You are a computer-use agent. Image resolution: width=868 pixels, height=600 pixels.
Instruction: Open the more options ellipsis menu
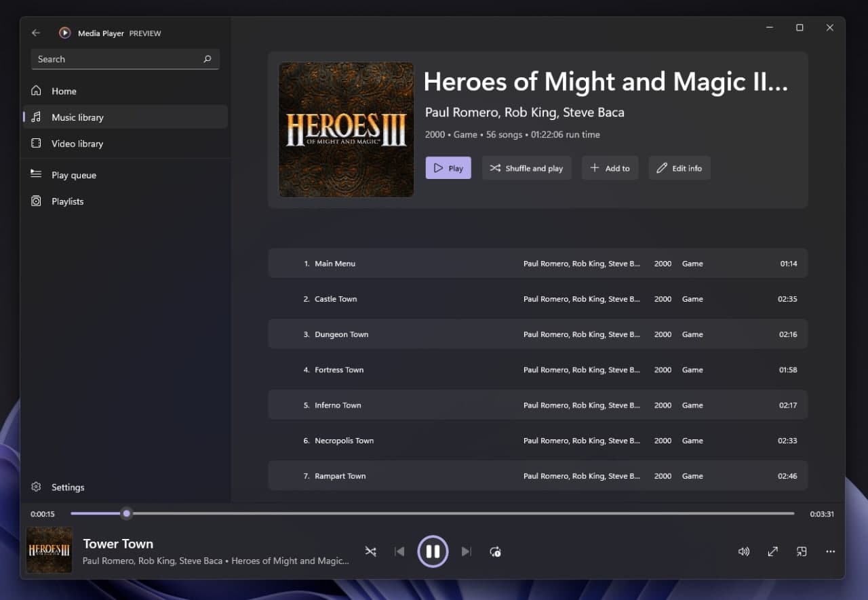830,552
